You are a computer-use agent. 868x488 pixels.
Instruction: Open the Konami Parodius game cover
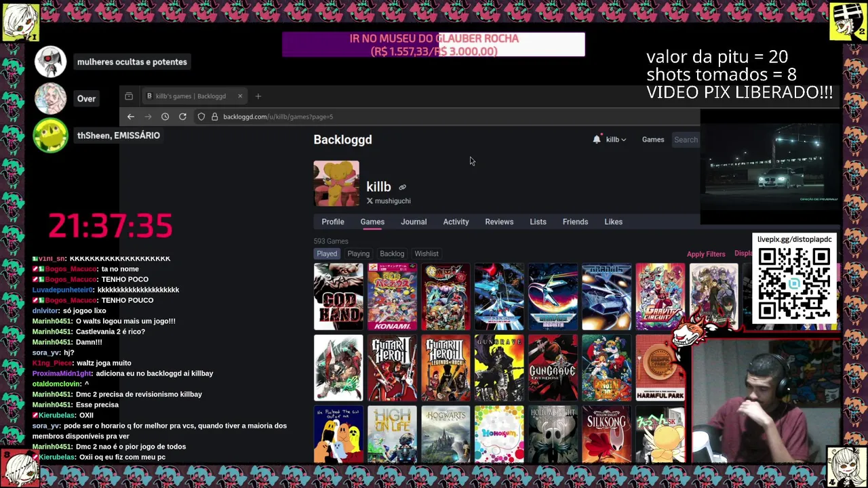[x=392, y=297]
